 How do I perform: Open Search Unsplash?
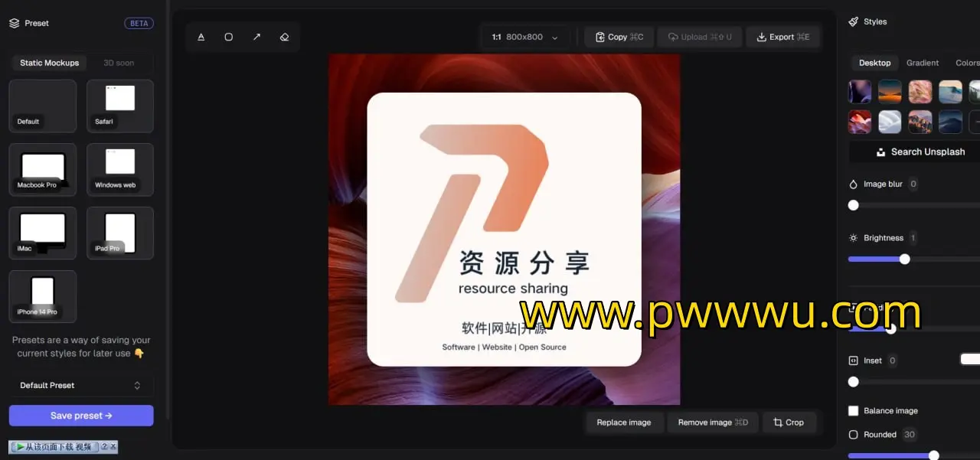(920, 152)
